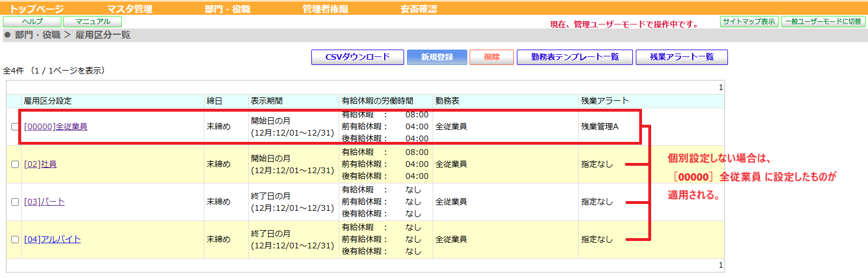Open the 管理者権限 menu
This screenshot has width=868, height=278.
pyautogui.click(x=325, y=9)
